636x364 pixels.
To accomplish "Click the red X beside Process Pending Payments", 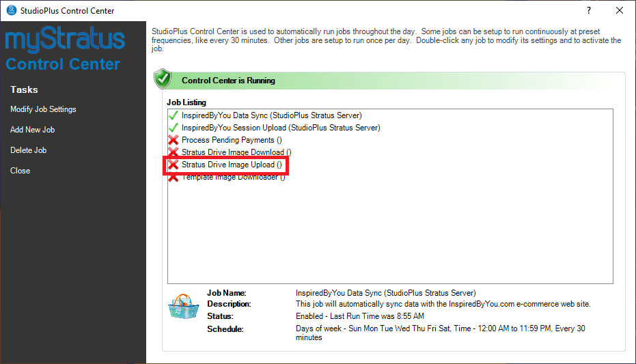I will [174, 140].
